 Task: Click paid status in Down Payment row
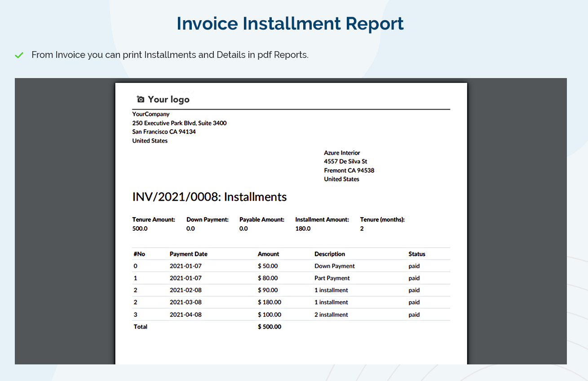tap(414, 266)
